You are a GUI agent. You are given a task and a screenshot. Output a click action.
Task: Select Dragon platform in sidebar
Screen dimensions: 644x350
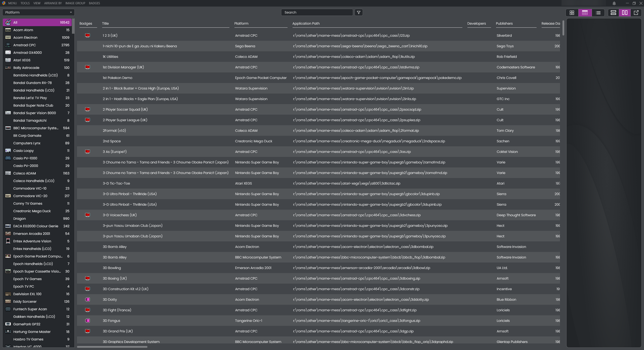tap(37, 218)
